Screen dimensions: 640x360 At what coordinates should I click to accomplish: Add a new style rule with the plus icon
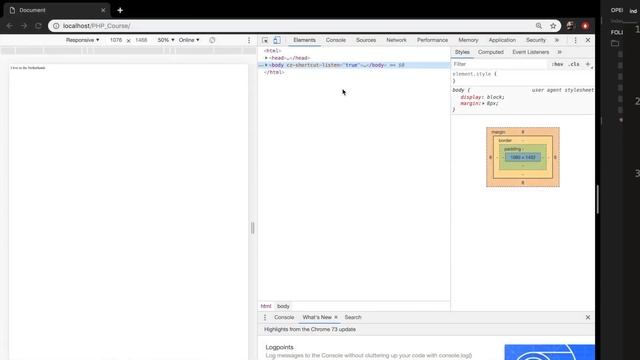tap(588, 64)
